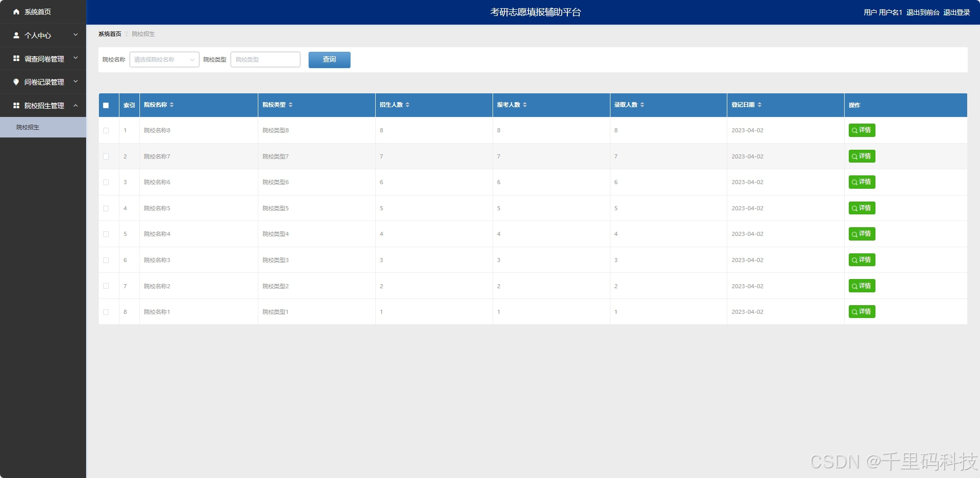Image resolution: width=980 pixels, height=478 pixels.
Task: Open 详情 for 院校名称2
Action: tap(862, 286)
